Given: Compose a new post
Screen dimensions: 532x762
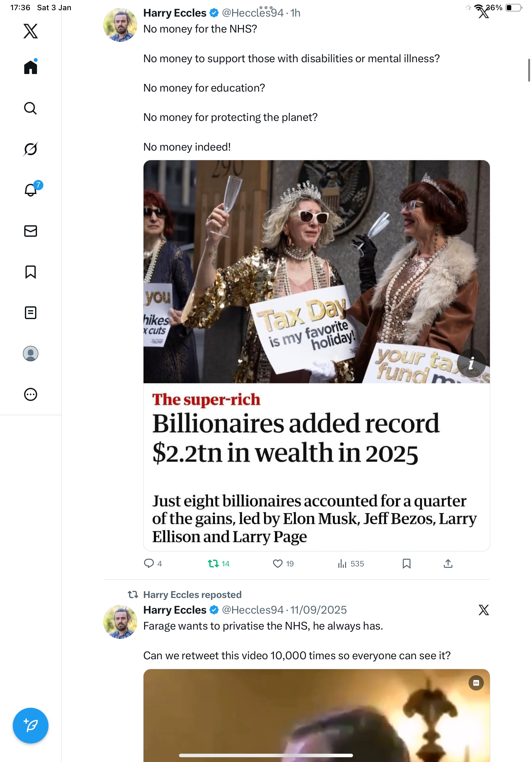Looking at the screenshot, I should pos(31,726).
